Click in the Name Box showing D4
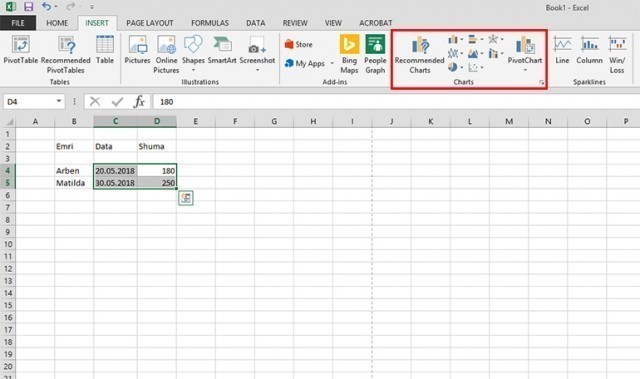This screenshot has height=379, width=640. [x=29, y=102]
